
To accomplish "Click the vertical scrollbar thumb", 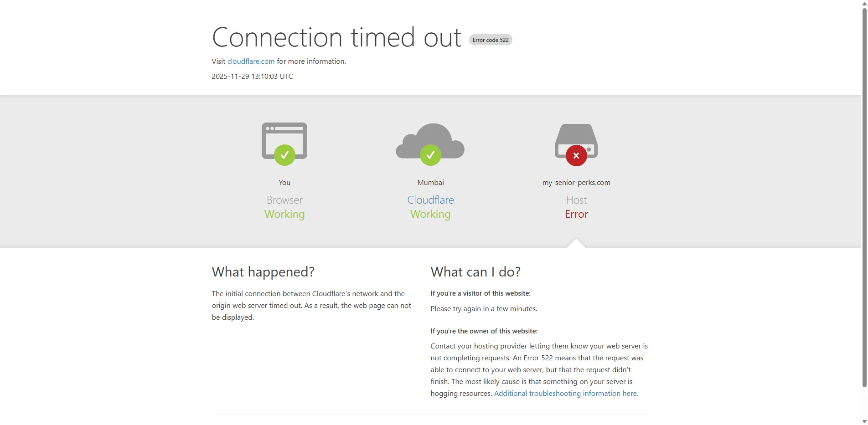I will 864,196.
